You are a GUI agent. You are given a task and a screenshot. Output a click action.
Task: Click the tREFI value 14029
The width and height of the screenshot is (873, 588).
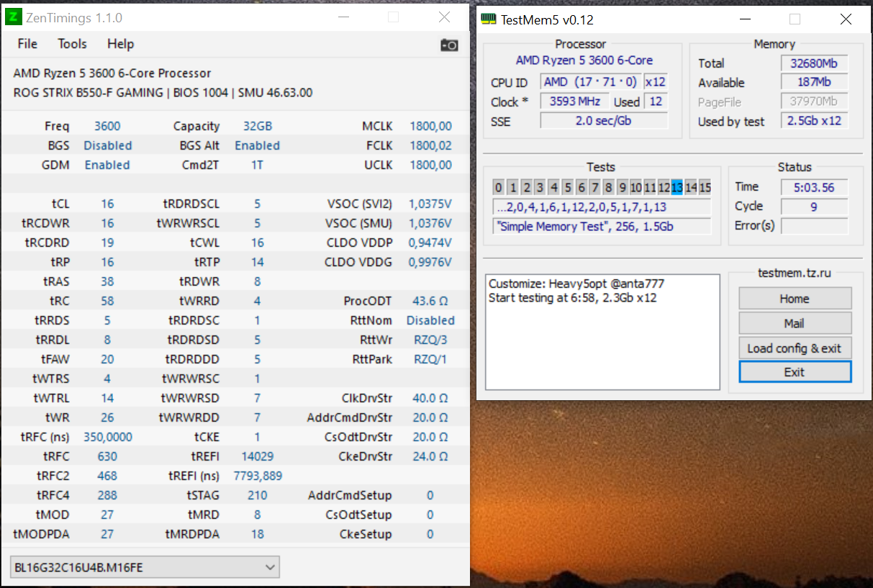(258, 456)
